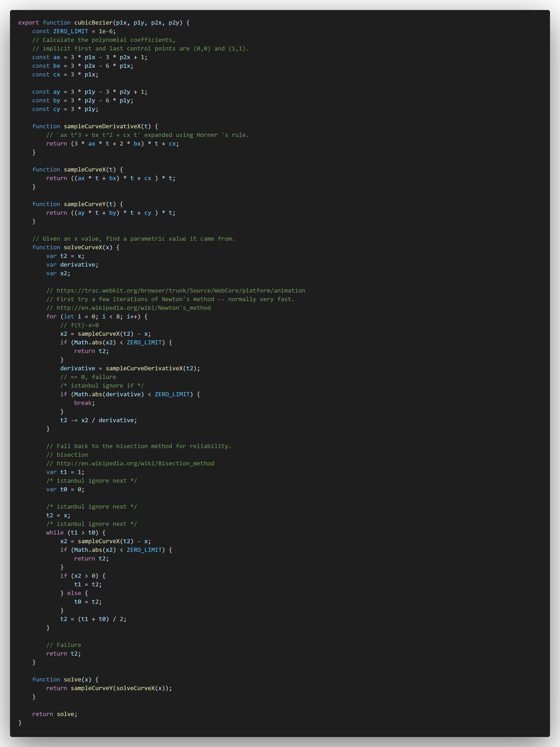
Task: Click the 'var derivative;' declaration
Action: coord(72,264)
